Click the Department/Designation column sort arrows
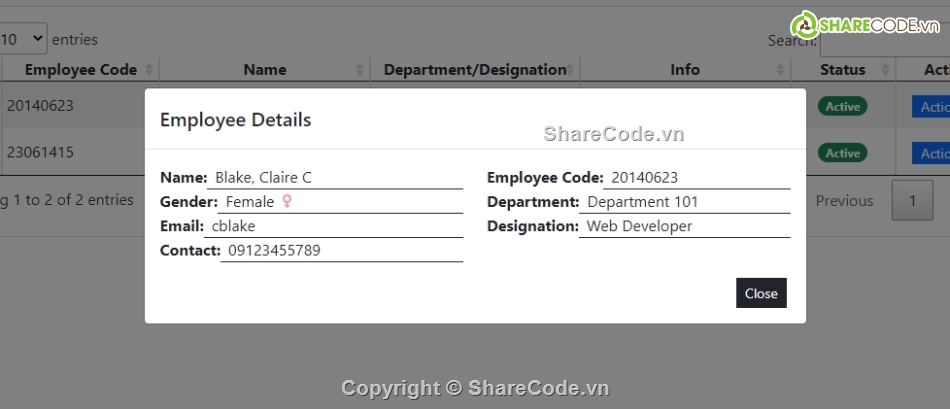Viewport: 950px width, 409px height. tap(571, 70)
